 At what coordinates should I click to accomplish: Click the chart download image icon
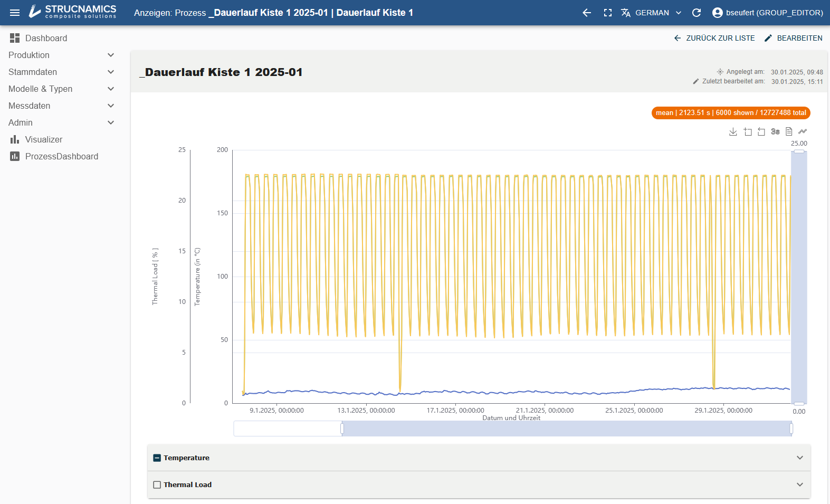point(733,132)
